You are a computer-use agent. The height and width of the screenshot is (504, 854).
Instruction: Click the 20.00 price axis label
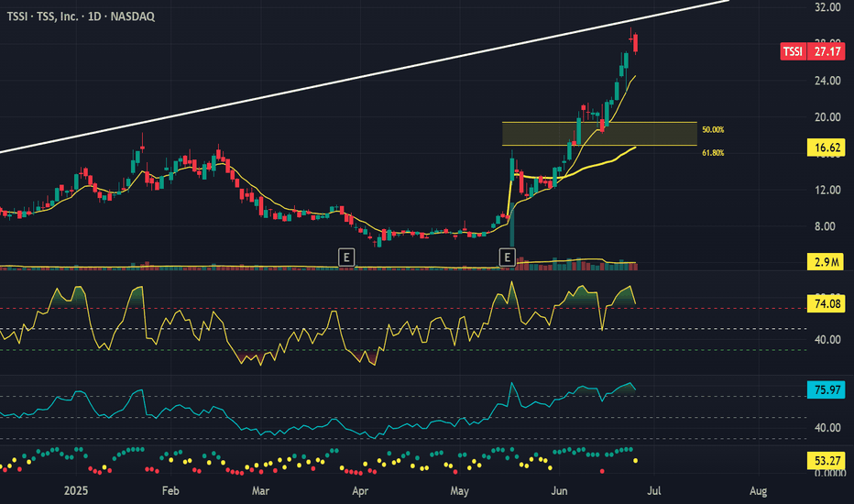pos(827,117)
